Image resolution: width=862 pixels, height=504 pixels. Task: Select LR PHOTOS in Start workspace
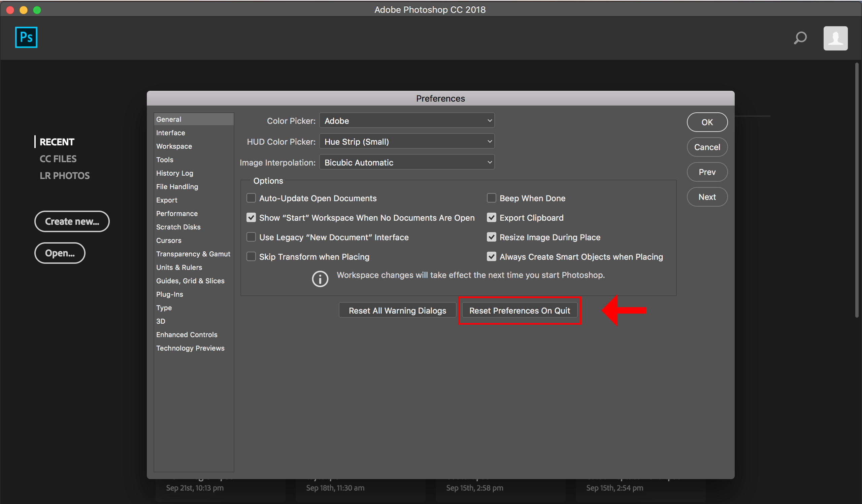point(65,175)
